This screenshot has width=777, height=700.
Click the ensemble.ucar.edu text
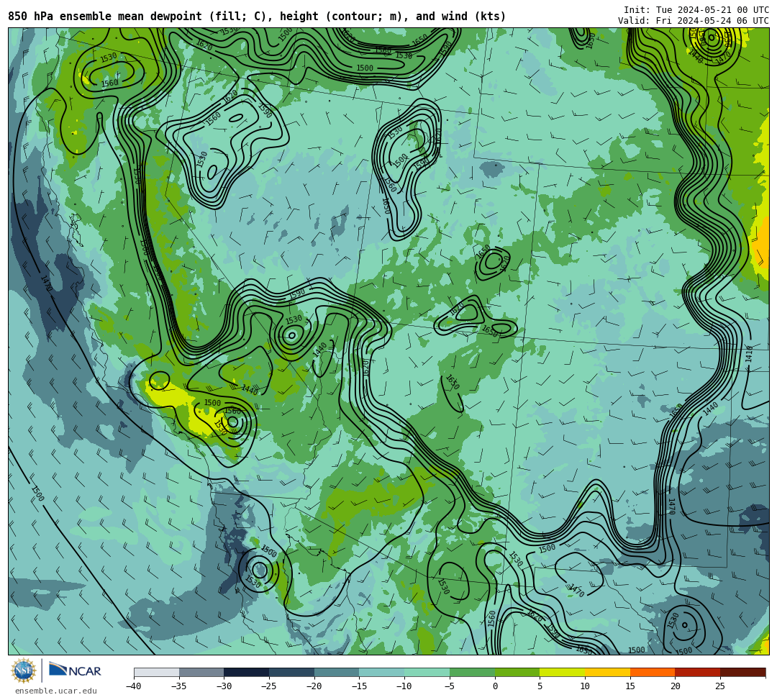coord(56,691)
